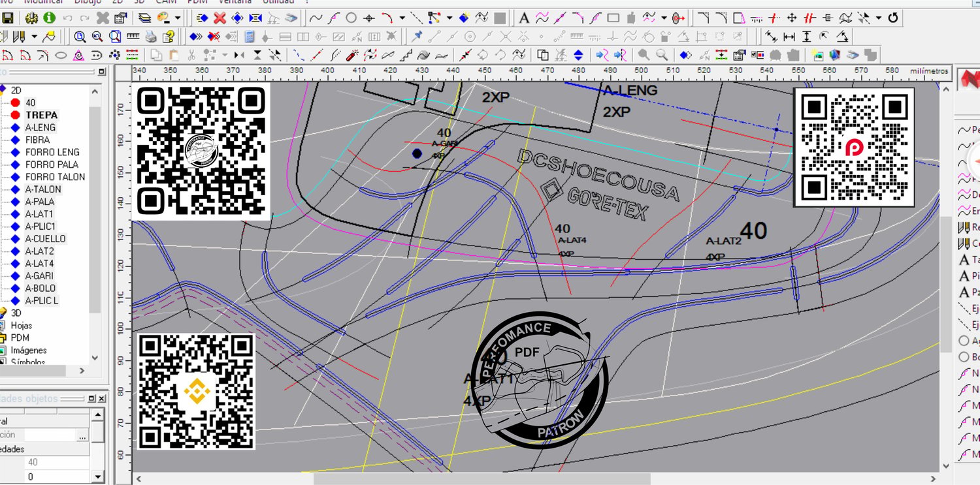Click the freehand curve tool
This screenshot has width=980, height=485.
pos(316,18)
